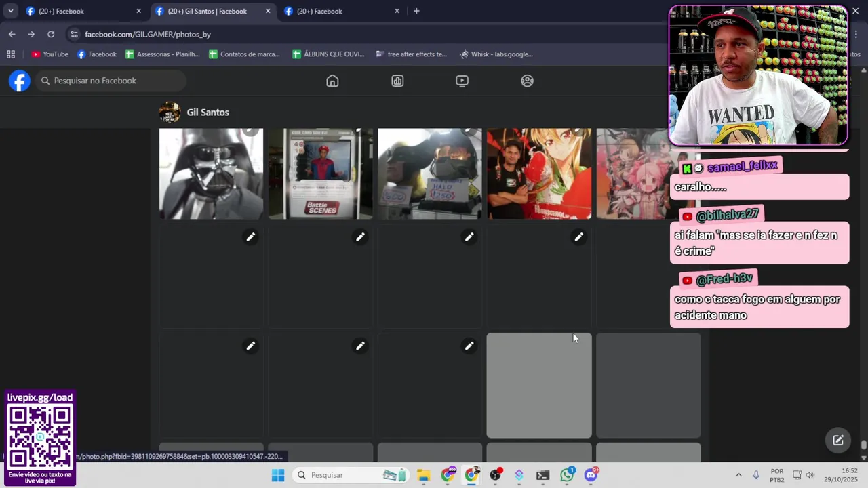Edit the photo under anime poster thumbnail

[578, 237]
